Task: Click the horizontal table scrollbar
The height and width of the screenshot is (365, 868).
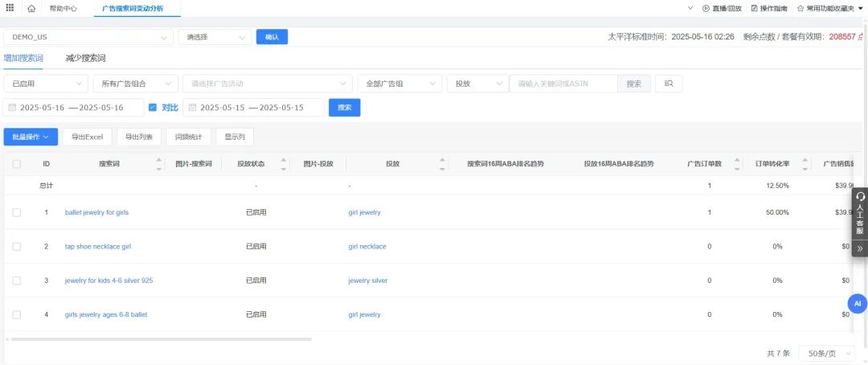Action: pos(161,339)
